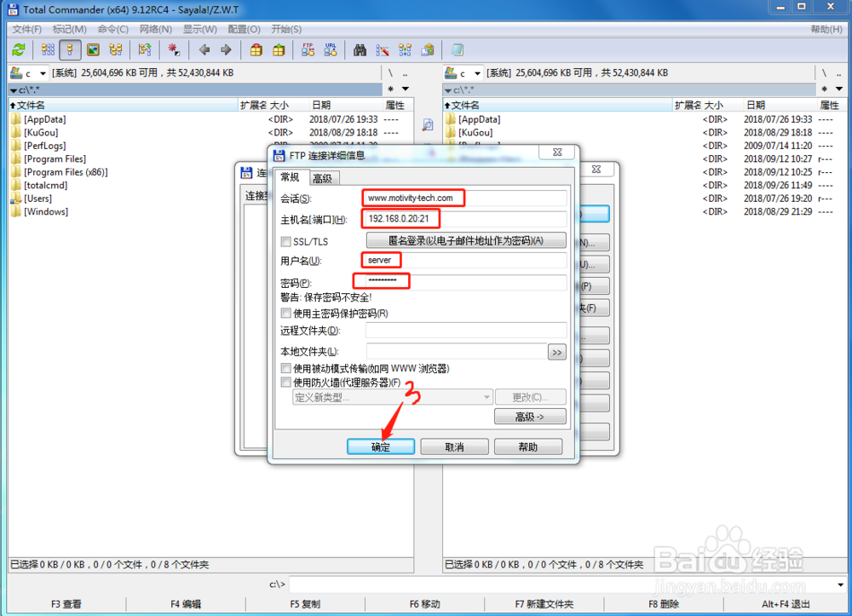852x616 pixels.
Task: Click the F8 删除 function button
Action: [x=664, y=604]
